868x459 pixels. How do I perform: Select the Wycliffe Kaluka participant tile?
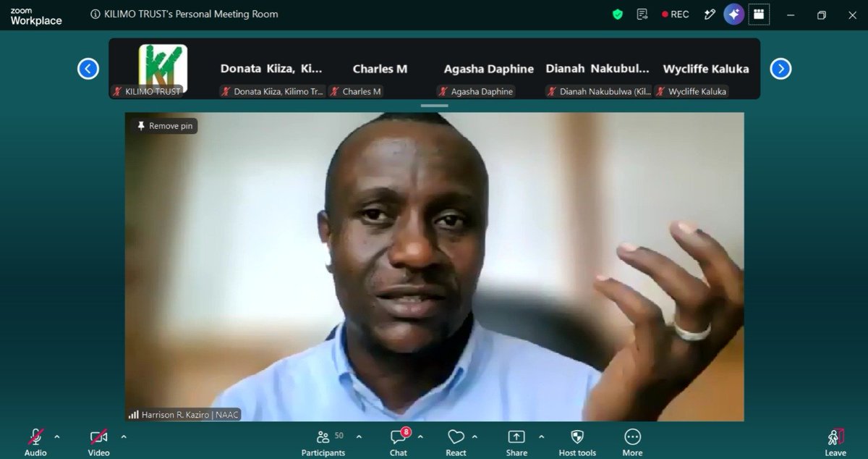coord(706,69)
